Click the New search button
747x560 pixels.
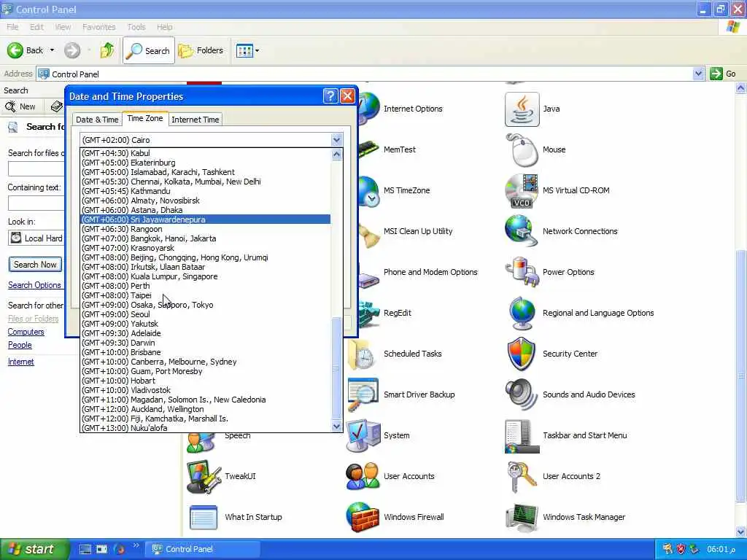click(21, 106)
